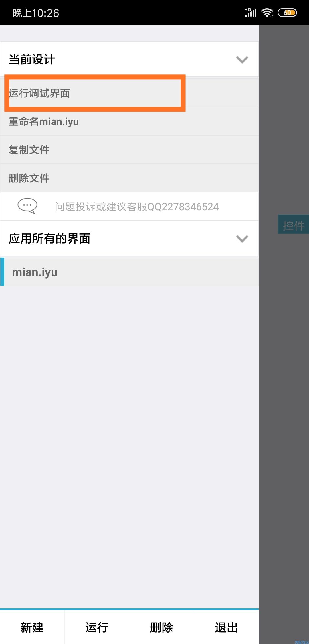Choose 删除文件 menu entry
Screen dimensions: 309x644
click(x=129, y=178)
